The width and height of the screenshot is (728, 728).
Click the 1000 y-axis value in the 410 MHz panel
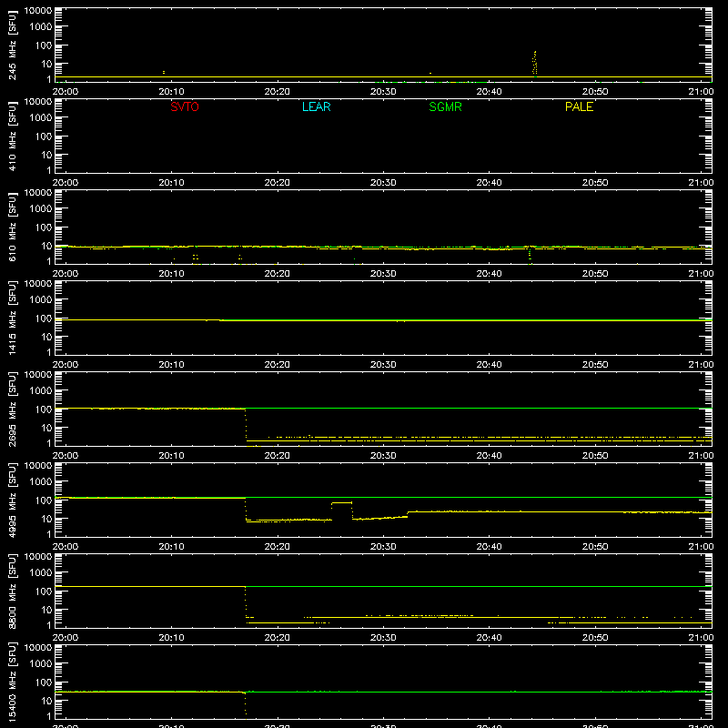(x=41, y=118)
